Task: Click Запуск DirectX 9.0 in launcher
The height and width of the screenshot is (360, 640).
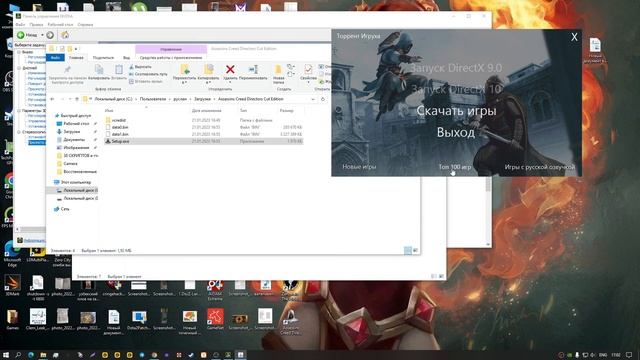Action: [456, 68]
